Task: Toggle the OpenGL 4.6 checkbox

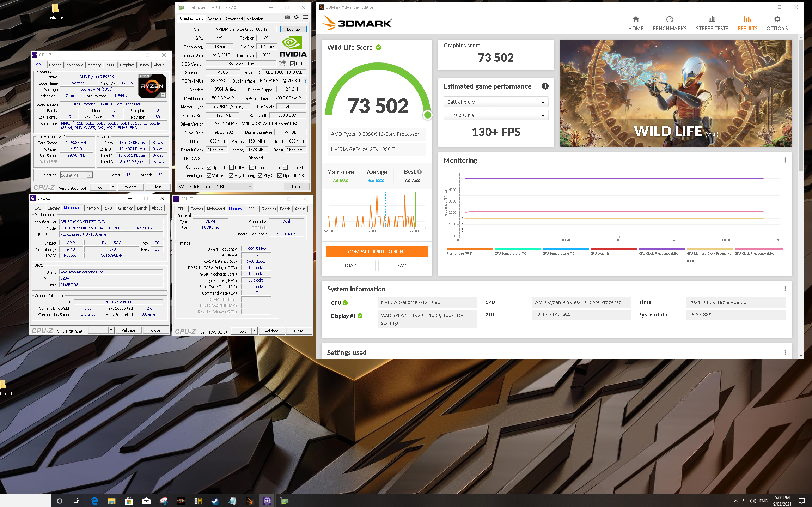Action: click(x=280, y=176)
